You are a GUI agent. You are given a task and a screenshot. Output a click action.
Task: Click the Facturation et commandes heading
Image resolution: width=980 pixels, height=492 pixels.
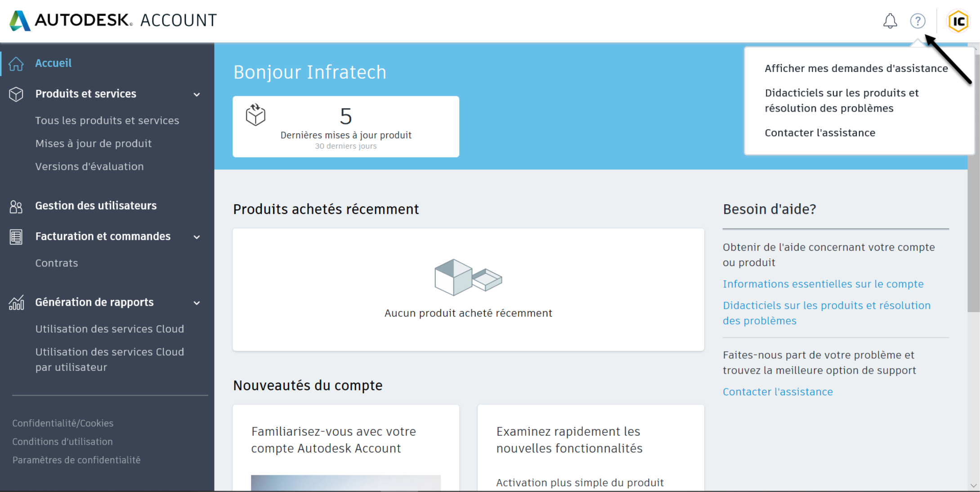click(x=103, y=236)
